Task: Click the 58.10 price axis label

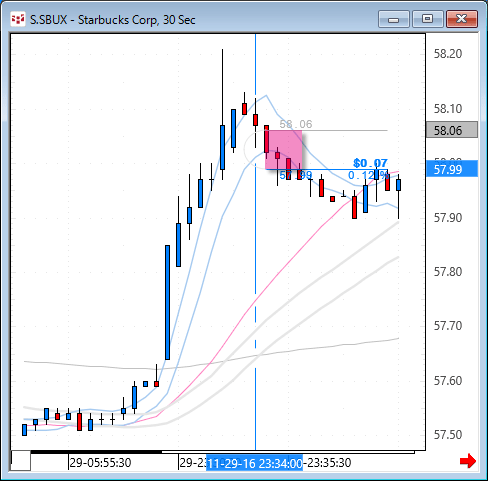Action: tap(448, 108)
